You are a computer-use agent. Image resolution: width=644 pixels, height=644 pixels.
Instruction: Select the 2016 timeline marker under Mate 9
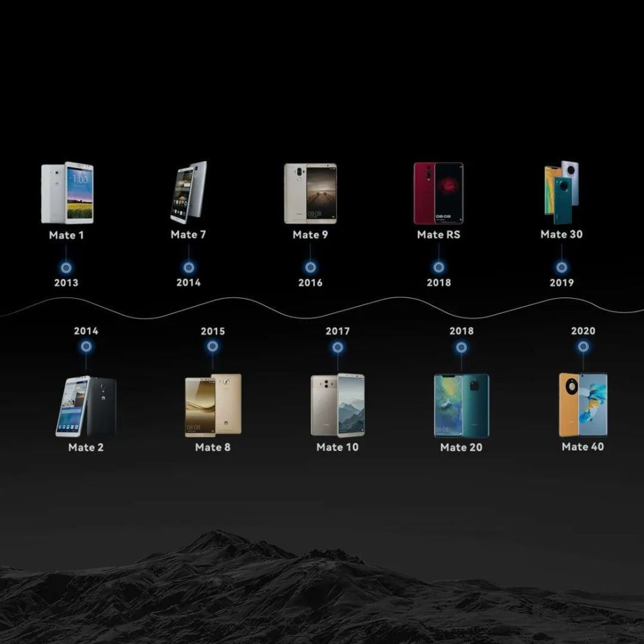coord(310,267)
